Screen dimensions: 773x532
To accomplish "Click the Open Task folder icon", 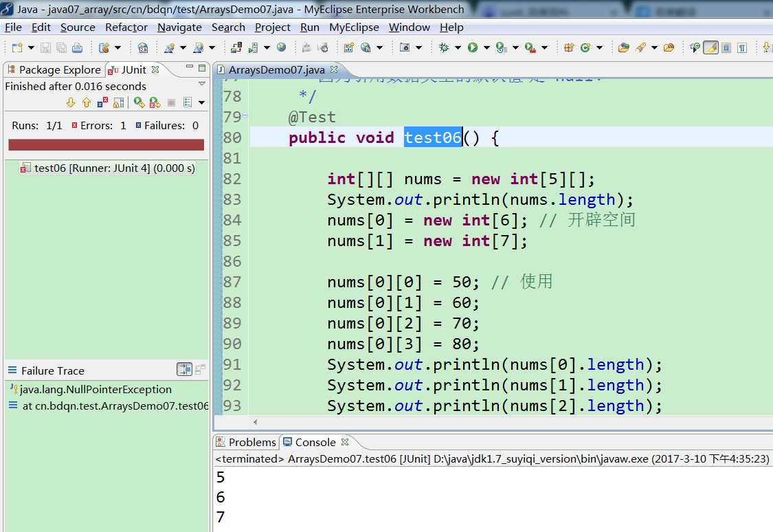I will click(x=669, y=48).
